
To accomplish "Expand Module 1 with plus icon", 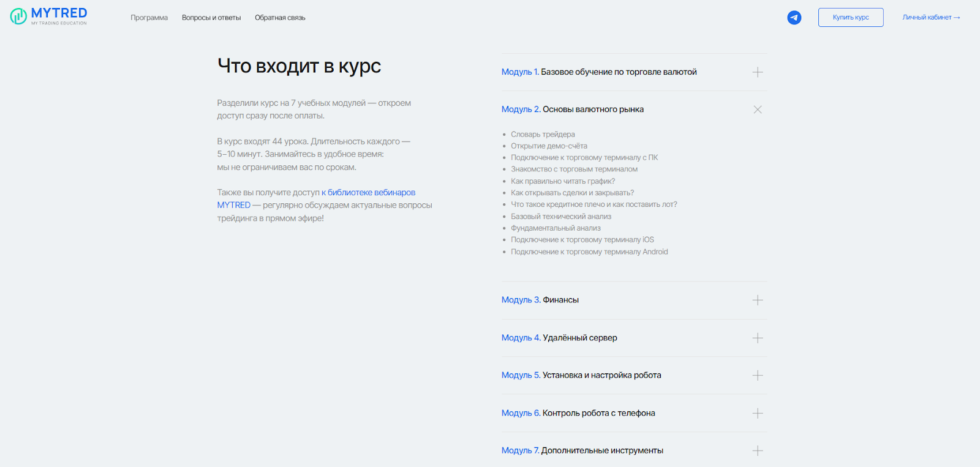I will (758, 72).
